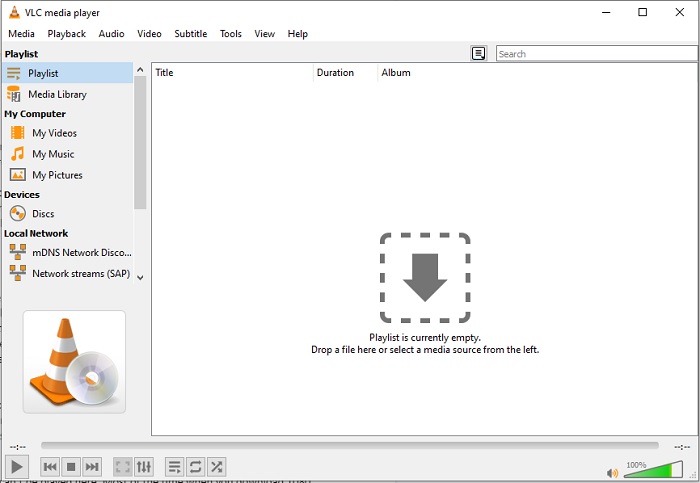700x483 pixels.
Task: Select mDNS Network Discovery item
Action: pyautogui.click(x=68, y=253)
